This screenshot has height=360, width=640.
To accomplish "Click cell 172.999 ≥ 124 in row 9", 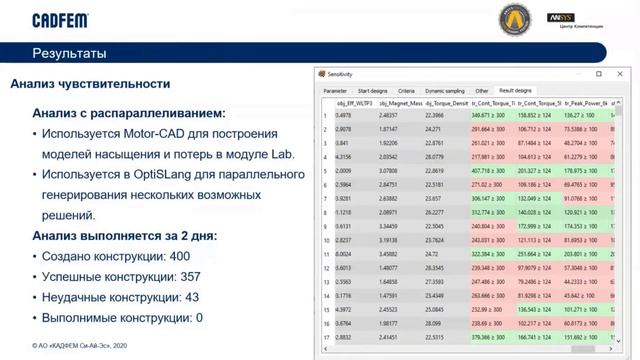I will [539, 227].
